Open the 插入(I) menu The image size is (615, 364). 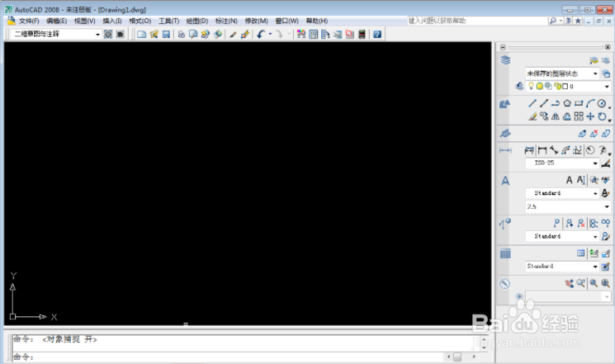pyautogui.click(x=111, y=21)
